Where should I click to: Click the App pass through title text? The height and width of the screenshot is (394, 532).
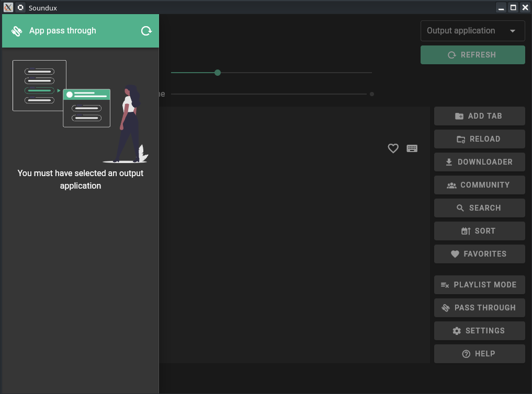coord(62,31)
